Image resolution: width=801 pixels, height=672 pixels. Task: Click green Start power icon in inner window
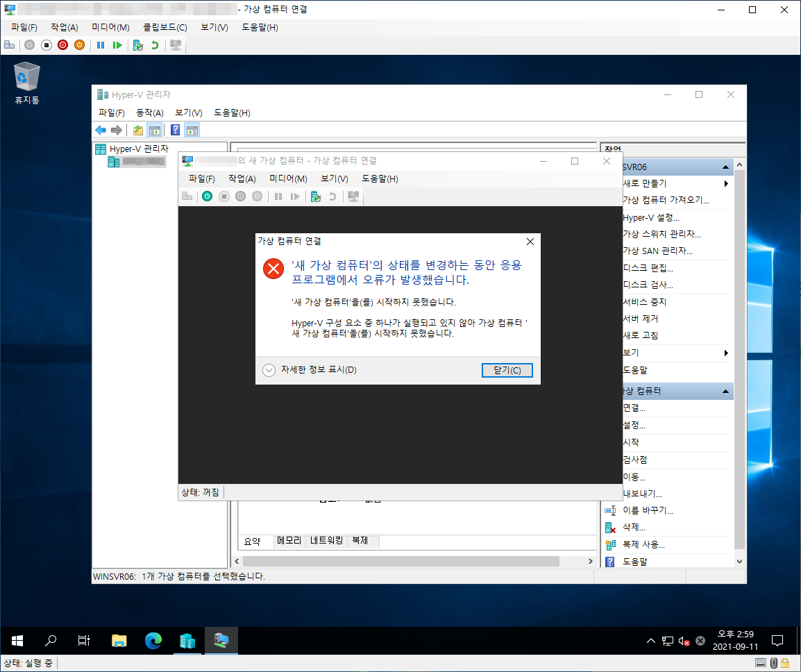coord(207,196)
